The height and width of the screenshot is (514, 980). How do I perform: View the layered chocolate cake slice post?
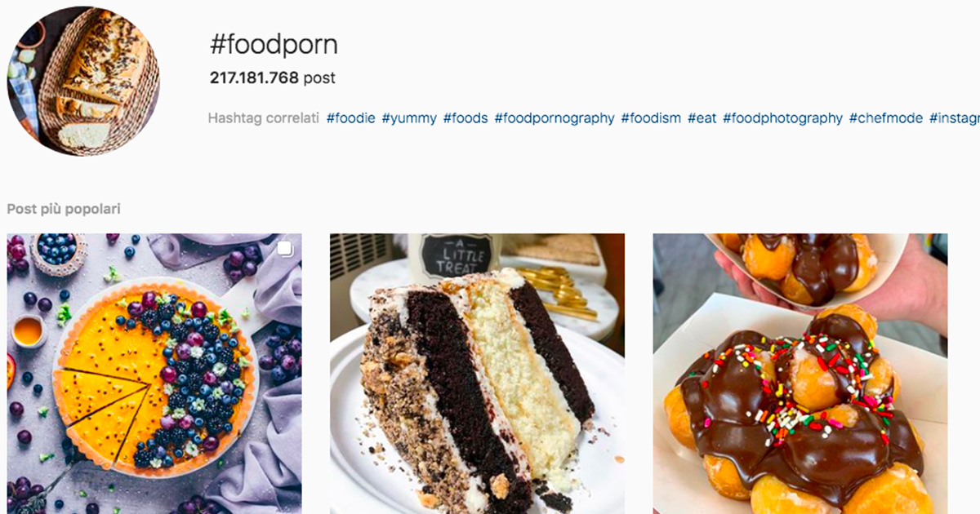[x=477, y=374]
